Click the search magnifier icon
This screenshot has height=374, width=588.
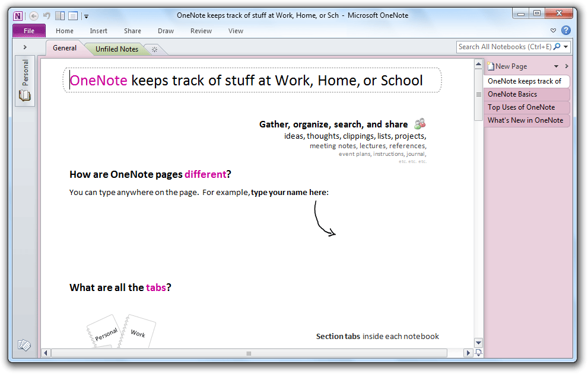pos(557,46)
